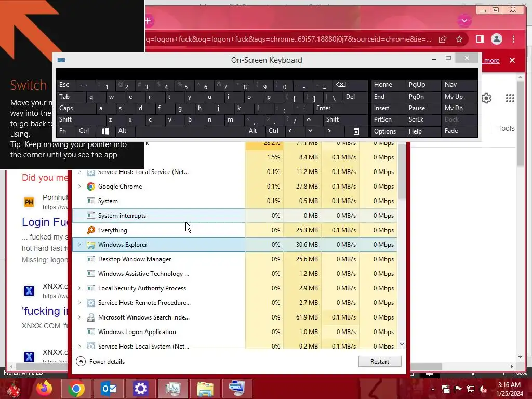
Task: Click the Nav key on keyboard
Action: (451, 85)
